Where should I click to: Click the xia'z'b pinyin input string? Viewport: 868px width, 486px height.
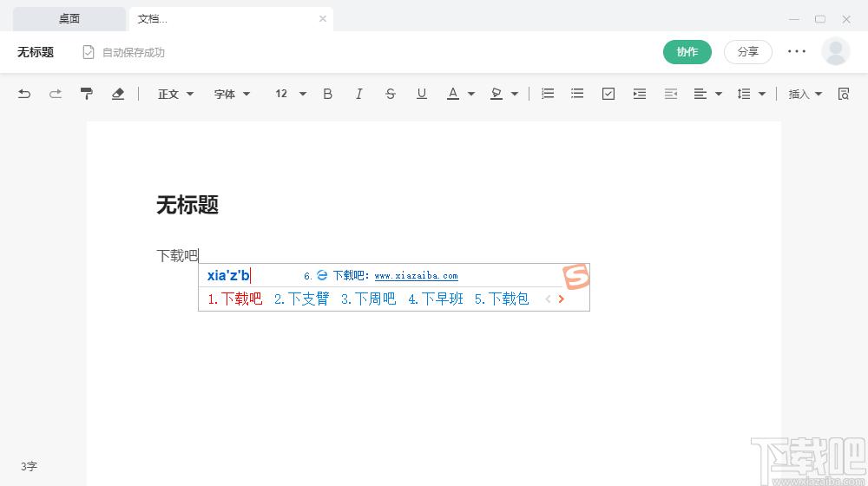coord(228,275)
